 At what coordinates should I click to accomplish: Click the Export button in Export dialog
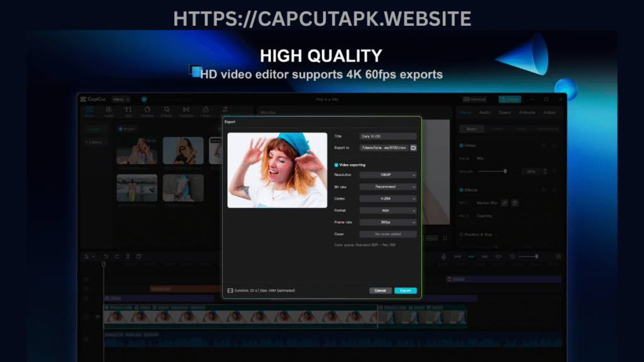coord(406,290)
